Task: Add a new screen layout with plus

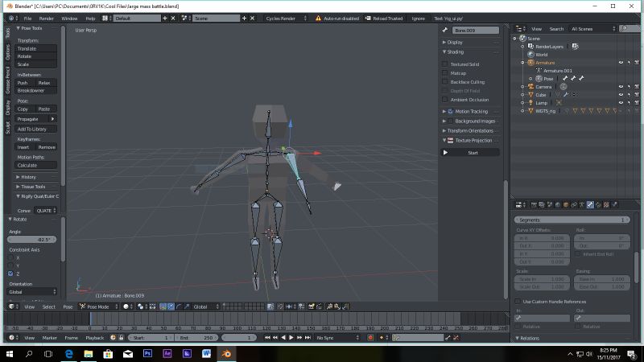Action: [x=165, y=18]
